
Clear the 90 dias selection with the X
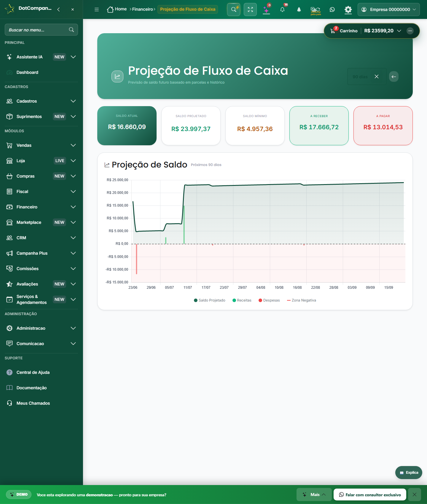coord(377,76)
